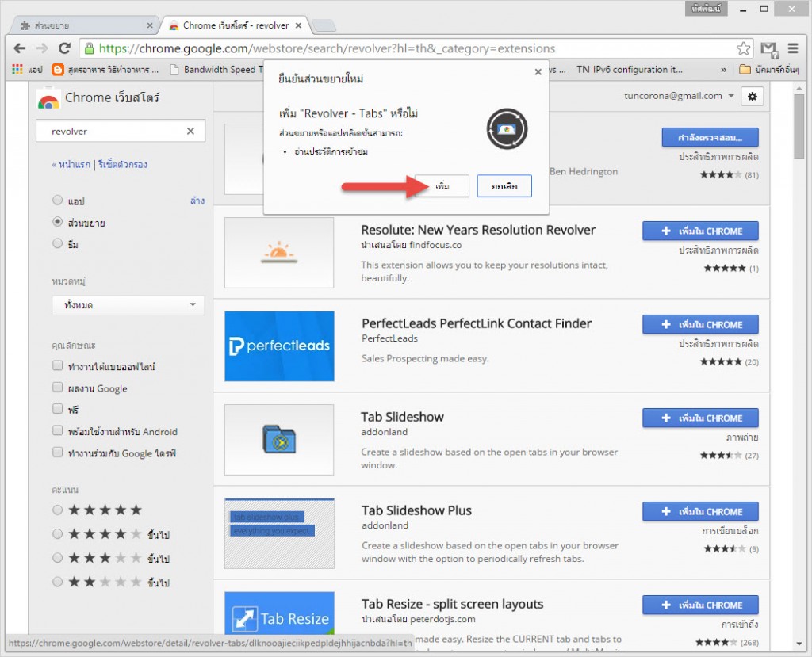Enable the ฟรี checkbox filter
The image size is (812, 657).
[57, 410]
